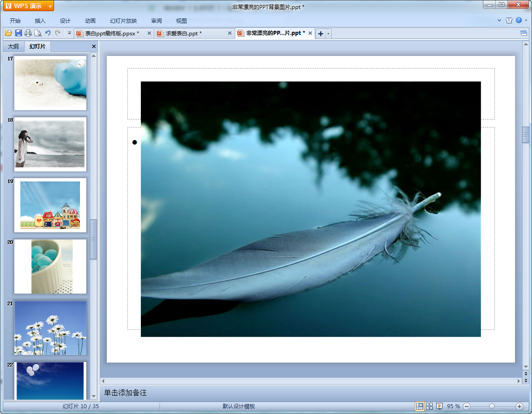Select the slide 19 thumbnail with colorful houses
The width and height of the screenshot is (532, 414).
50,205
